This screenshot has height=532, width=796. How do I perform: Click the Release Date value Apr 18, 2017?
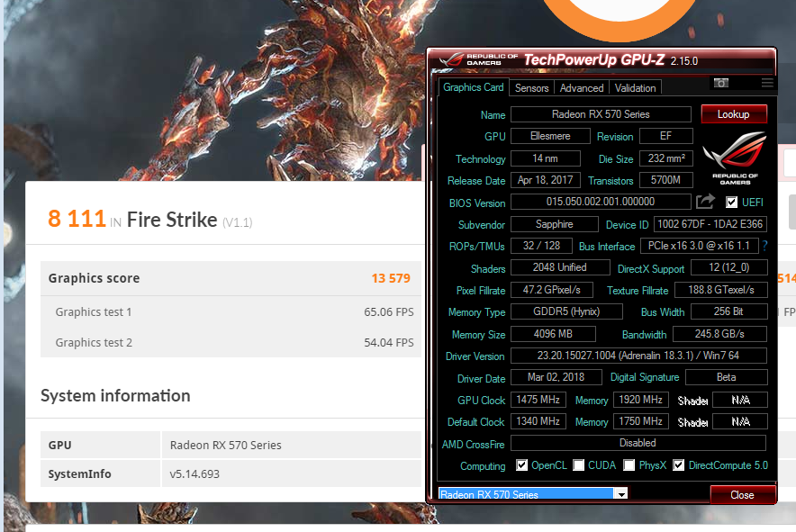pyautogui.click(x=545, y=180)
